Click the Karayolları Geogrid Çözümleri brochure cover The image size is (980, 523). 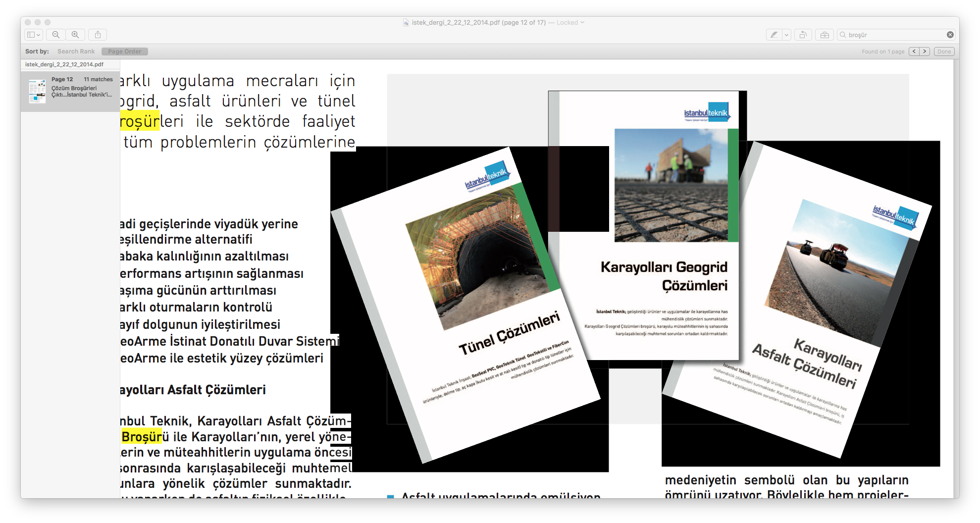click(644, 225)
